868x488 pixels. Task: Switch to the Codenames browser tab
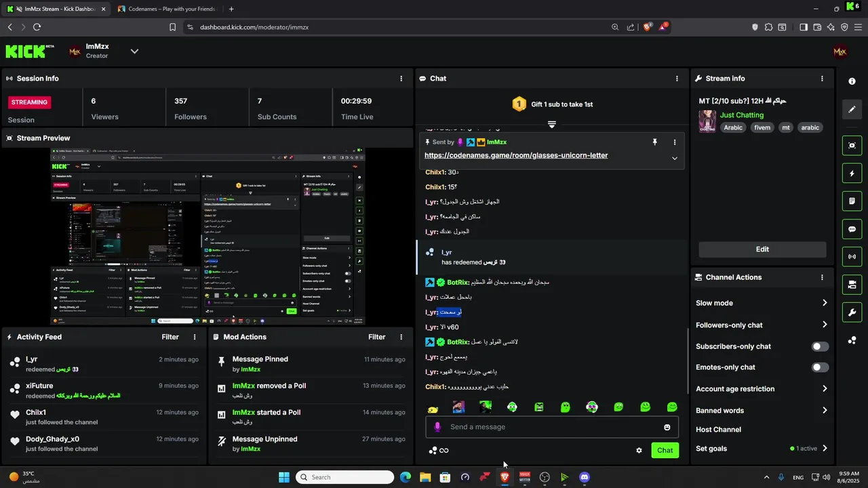coord(165,9)
